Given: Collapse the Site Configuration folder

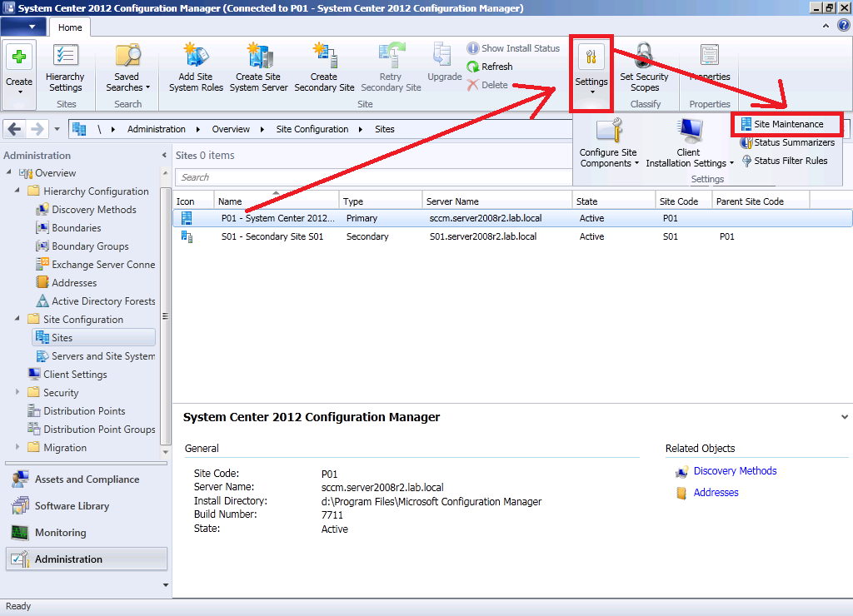Looking at the screenshot, I should pos(17,318).
